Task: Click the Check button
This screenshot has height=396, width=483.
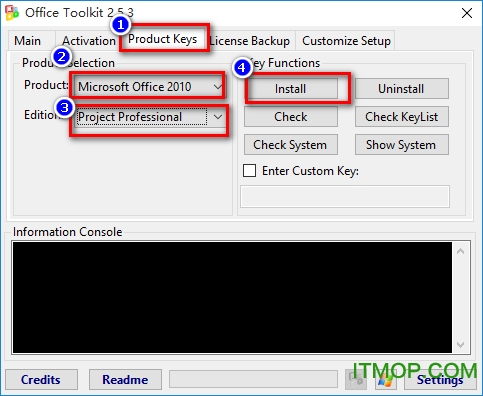Action: pos(291,117)
